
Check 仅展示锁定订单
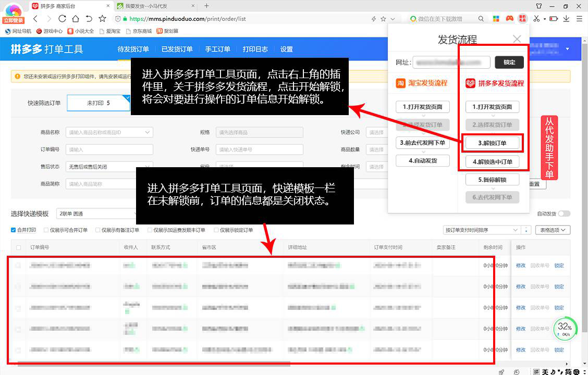coord(216,230)
